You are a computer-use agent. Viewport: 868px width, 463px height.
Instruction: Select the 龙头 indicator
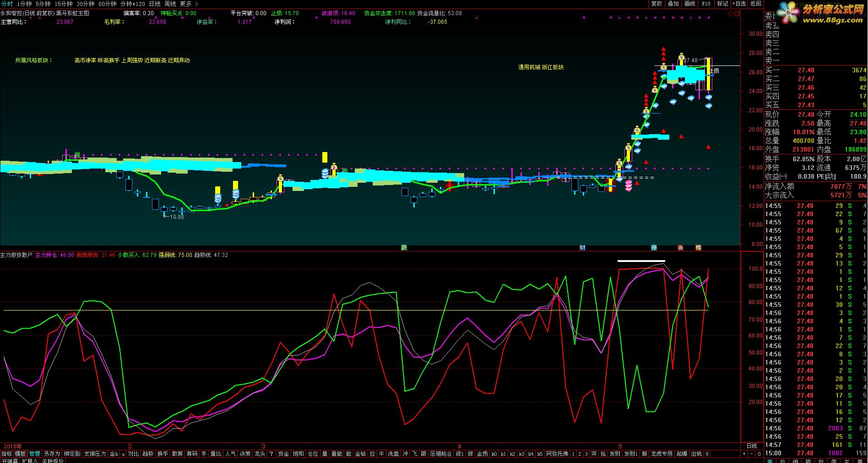click(x=260, y=454)
